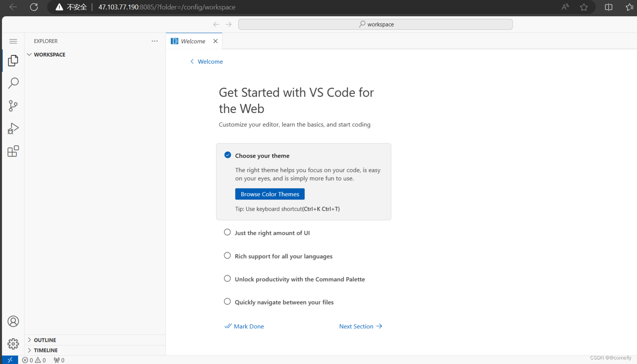This screenshot has width=637, height=364.
Task: Click the workspace command center search box
Action: tap(375, 24)
